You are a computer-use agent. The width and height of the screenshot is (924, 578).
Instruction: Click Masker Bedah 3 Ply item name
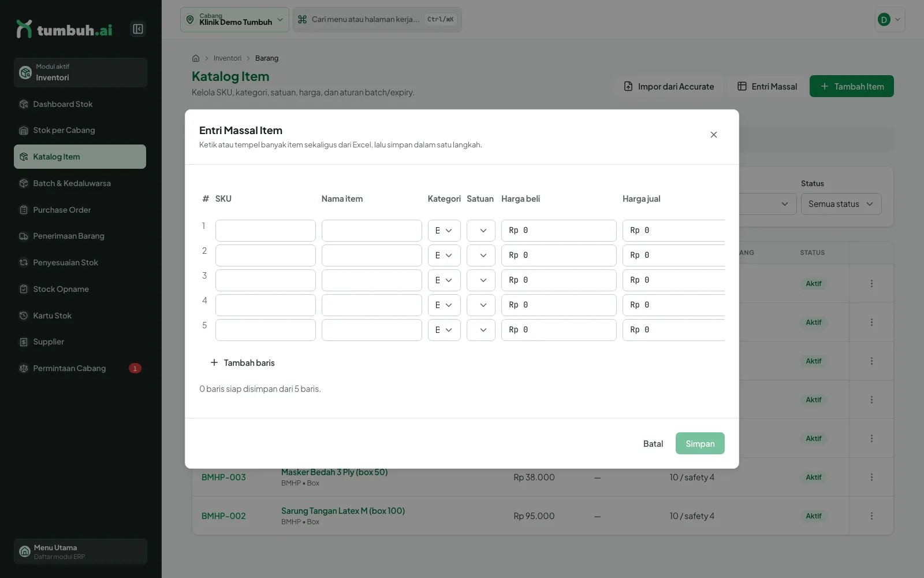(x=334, y=472)
